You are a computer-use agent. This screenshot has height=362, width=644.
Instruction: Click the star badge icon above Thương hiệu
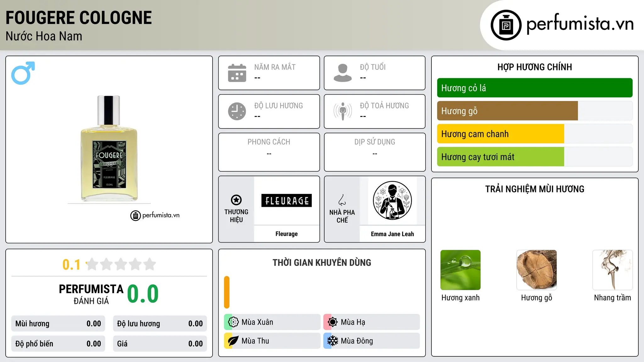click(236, 200)
